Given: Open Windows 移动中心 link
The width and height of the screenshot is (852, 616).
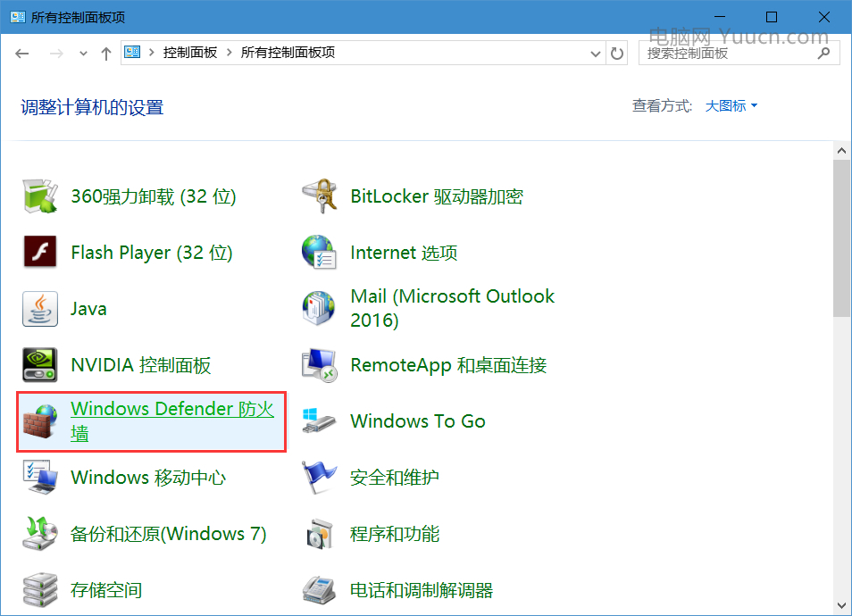Looking at the screenshot, I should [148, 478].
